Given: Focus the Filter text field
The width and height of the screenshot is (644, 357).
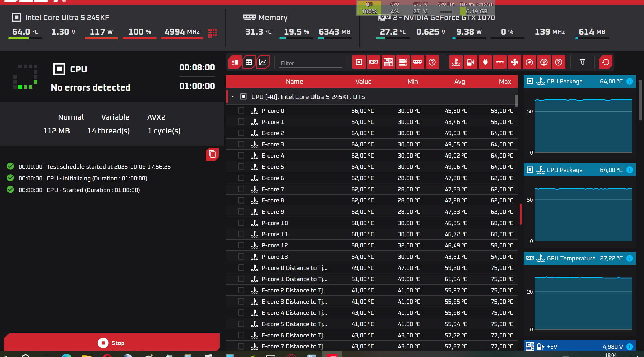Looking at the screenshot, I should tap(311, 63).
